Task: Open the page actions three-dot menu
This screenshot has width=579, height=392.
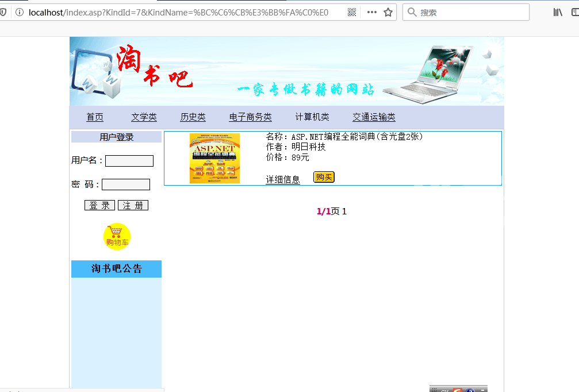Action: (371, 12)
